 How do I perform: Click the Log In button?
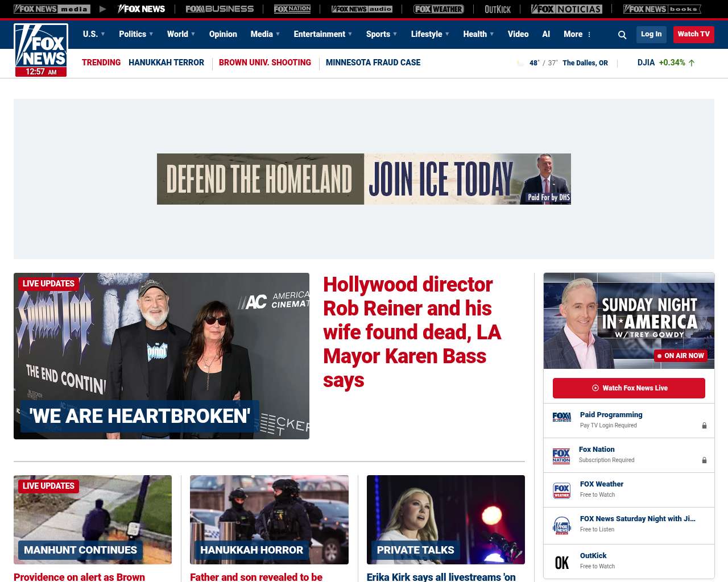pyautogui.click(x=651, y=34)
